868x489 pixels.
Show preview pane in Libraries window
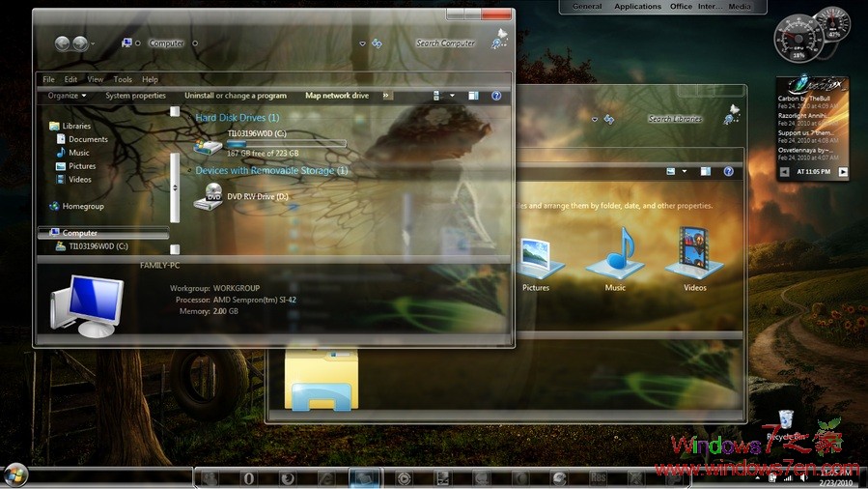pyautogui.click(x=705, y=171)
